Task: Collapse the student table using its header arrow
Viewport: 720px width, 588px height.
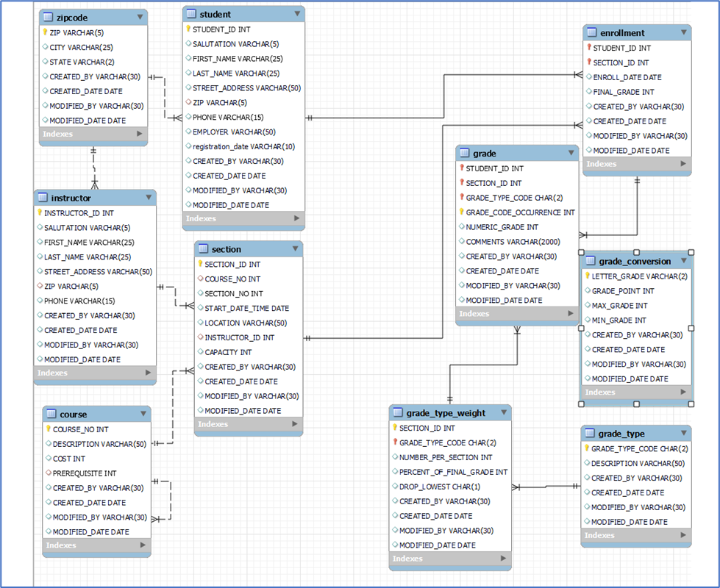Action: [297, 13]
